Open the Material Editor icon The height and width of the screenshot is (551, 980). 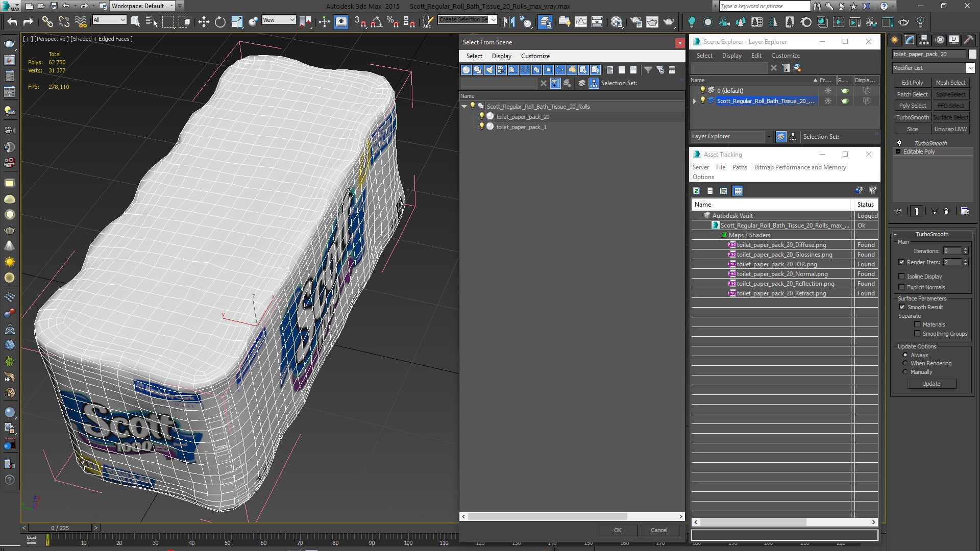point(617,21)
